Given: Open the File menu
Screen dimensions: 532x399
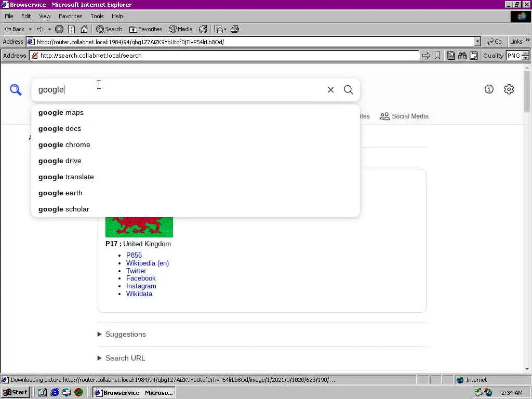Looking at the screenshot, I should tap(9, 16).
